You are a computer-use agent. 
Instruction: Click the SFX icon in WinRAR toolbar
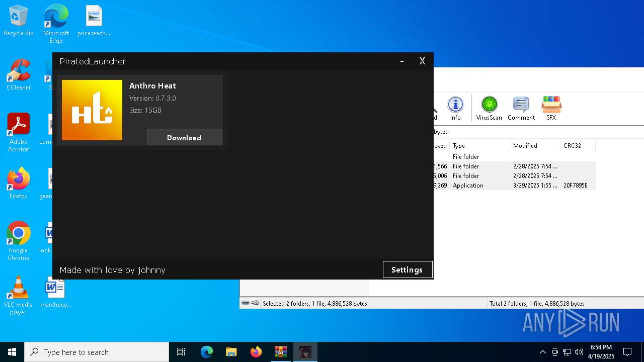[x=551, y=109]
